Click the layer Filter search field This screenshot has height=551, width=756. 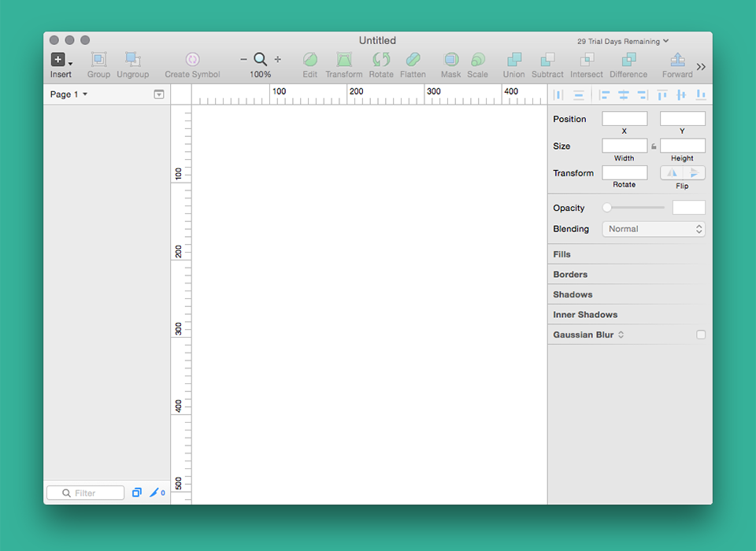point(86,493)
